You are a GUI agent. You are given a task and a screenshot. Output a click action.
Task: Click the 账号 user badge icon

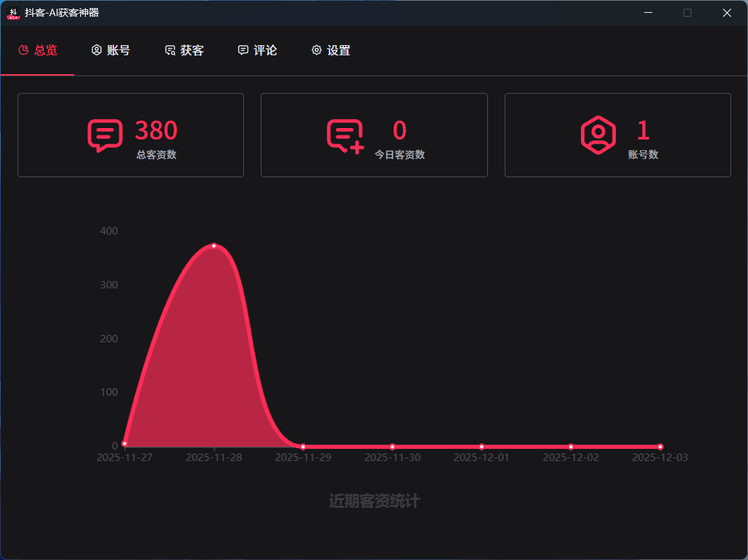click(96, 51)
